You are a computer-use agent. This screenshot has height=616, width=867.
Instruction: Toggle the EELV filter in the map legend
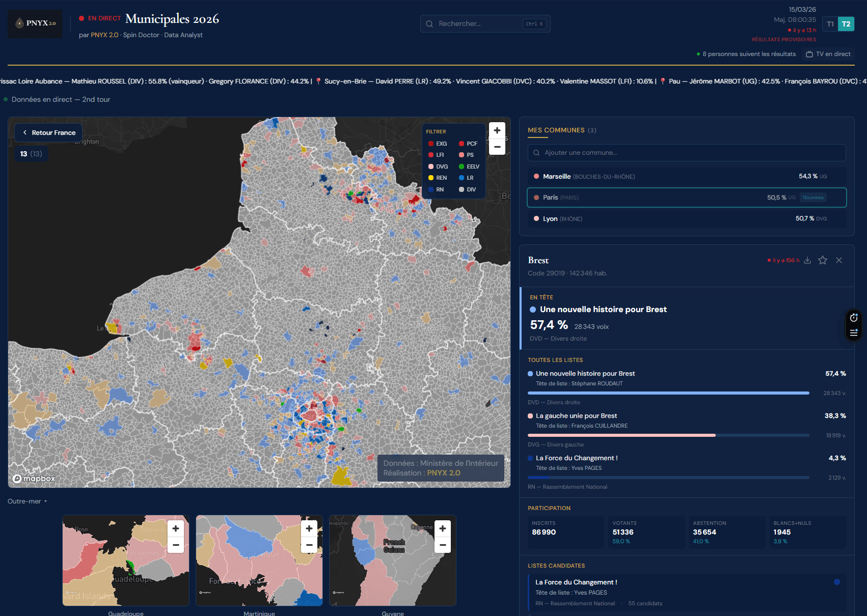point(468,166)
